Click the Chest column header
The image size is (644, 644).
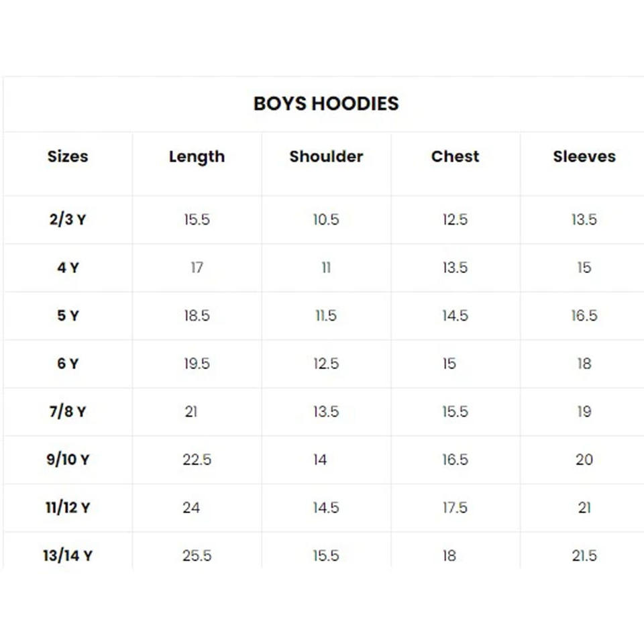tap(455, 156)
